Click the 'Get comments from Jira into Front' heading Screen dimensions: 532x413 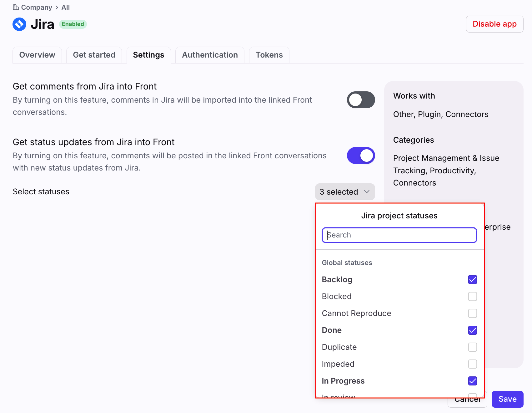[85, 86]
